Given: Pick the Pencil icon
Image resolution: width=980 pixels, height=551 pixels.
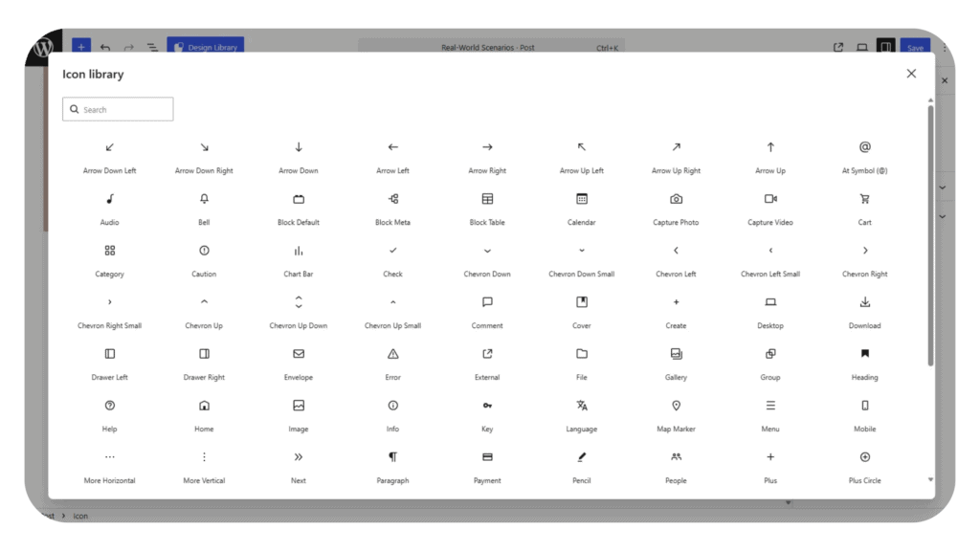Looking at the screenshot, I should (x=581, y=457).
